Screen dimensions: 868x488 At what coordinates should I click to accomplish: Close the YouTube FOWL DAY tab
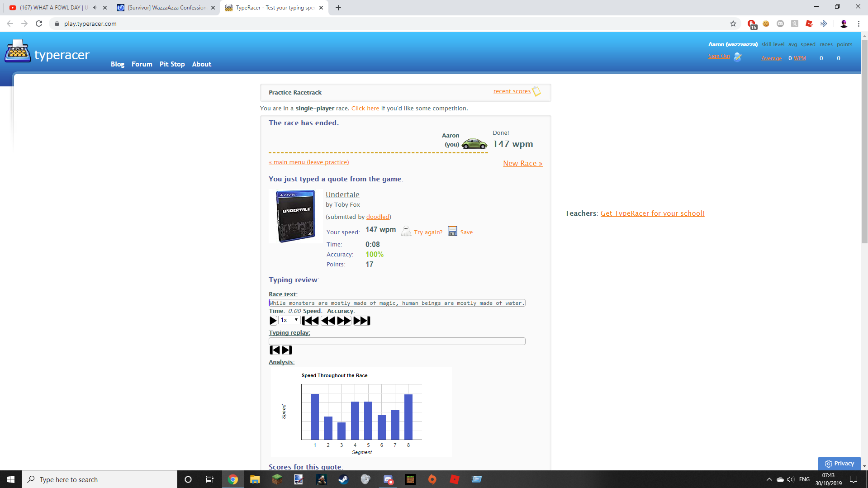104,8
